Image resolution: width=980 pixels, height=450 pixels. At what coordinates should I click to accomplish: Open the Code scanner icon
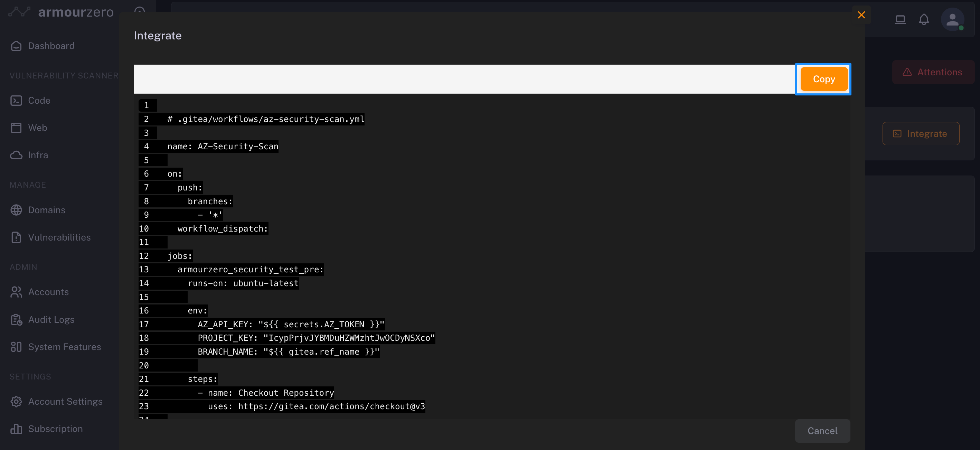16,101
